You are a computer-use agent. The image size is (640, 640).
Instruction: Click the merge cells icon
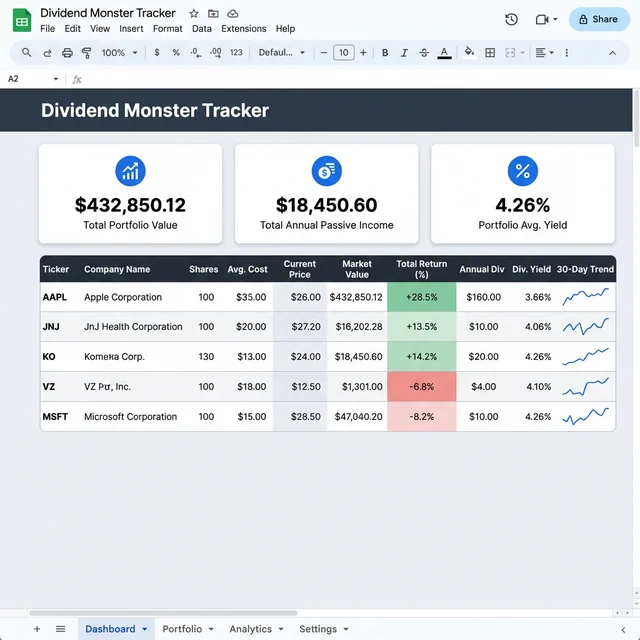[x=510, y=53]
